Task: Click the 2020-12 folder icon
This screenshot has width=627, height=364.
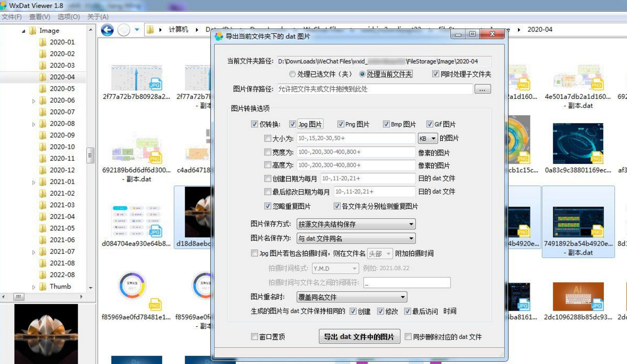Action: (43, 170)
